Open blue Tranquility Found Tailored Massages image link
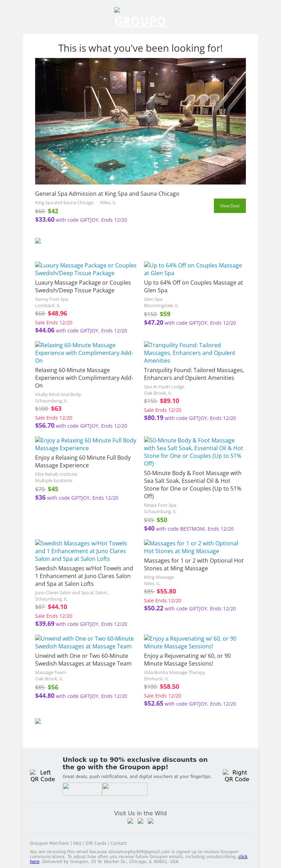This screenshot has width=281, height=868. [190, 353]
